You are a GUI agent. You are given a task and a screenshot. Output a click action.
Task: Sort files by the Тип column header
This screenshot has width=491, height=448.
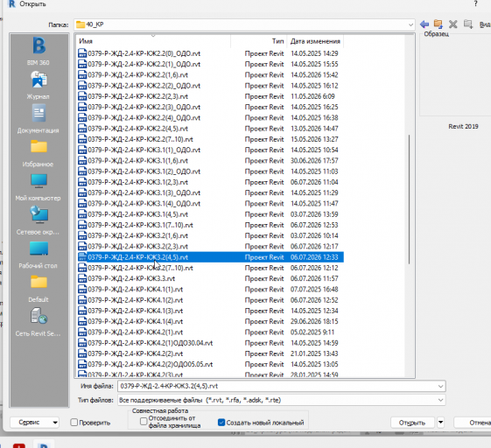coord(259,41)
